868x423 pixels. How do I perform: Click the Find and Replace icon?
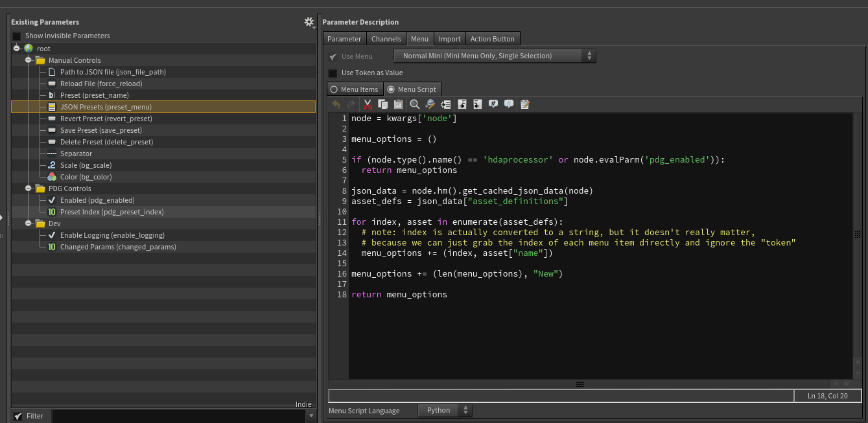pos(430,104)
